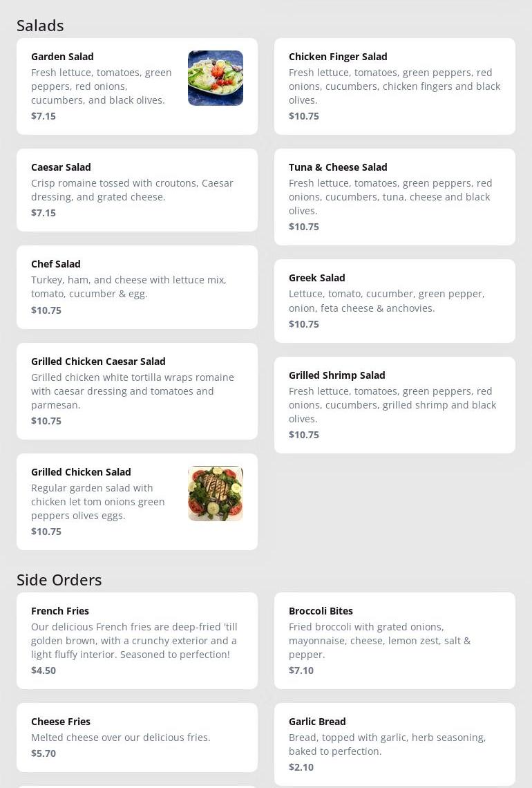This screenshot has width=532, height=788.
Task: Select Grilled Chicken Caesar Salad title
Action: (x=98, y=362)
